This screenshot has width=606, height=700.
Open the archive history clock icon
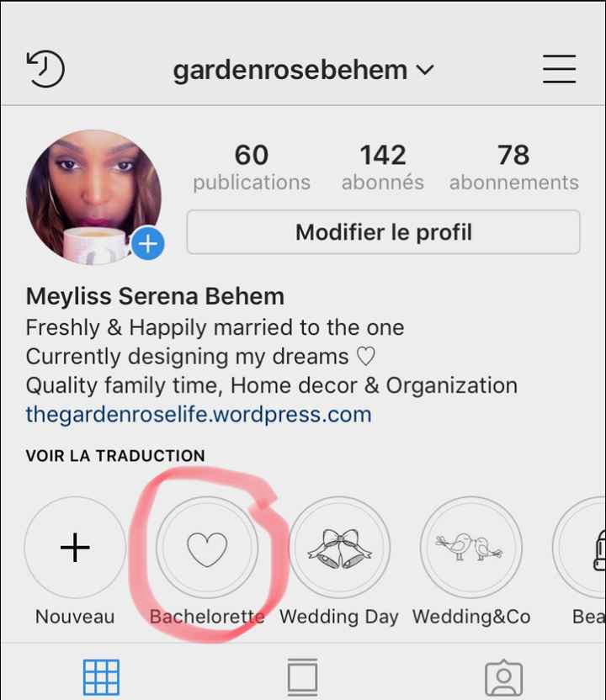[x=45, y=69]
